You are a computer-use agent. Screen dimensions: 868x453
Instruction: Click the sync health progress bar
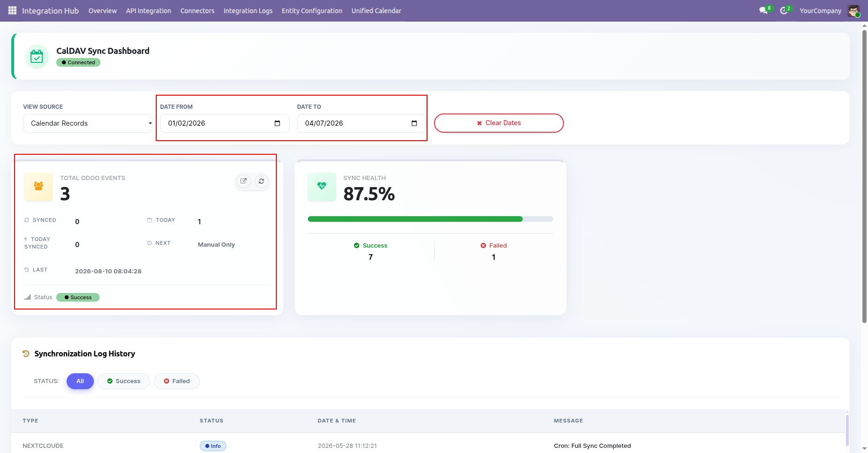pos(430,219)
